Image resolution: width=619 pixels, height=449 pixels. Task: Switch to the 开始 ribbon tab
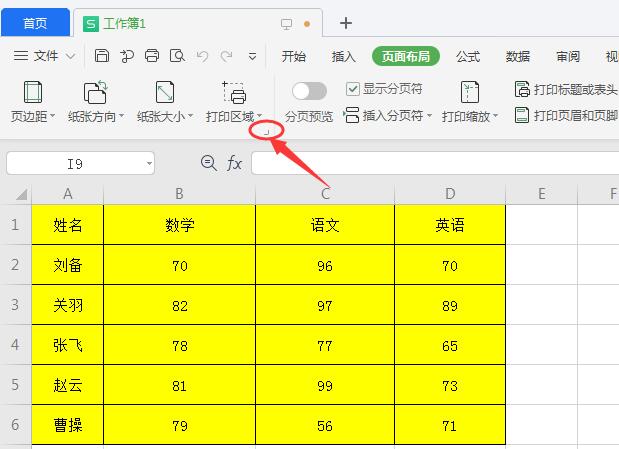293,56
